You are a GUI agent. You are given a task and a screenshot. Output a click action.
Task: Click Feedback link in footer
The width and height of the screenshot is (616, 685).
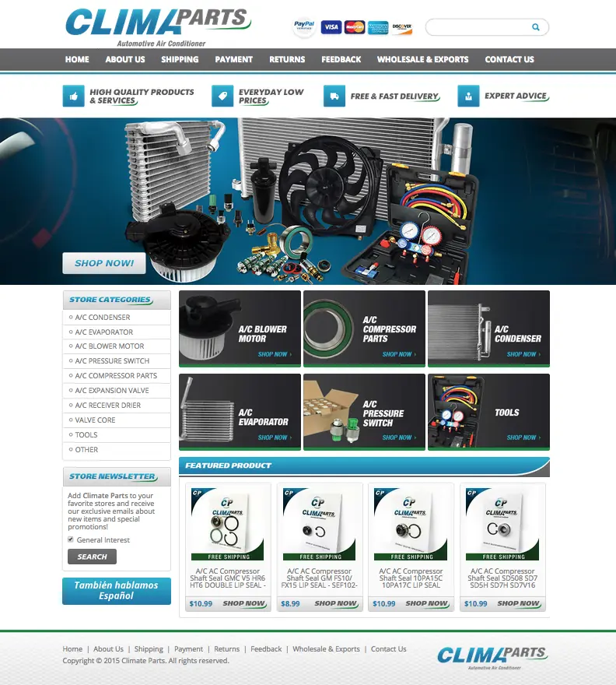tap(266, 649)
